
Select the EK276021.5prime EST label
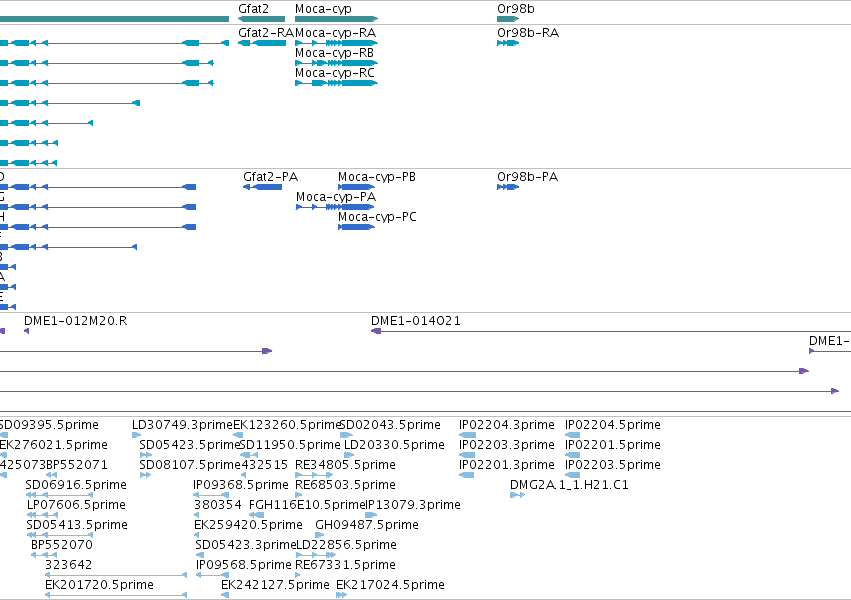tap(54, 445)
